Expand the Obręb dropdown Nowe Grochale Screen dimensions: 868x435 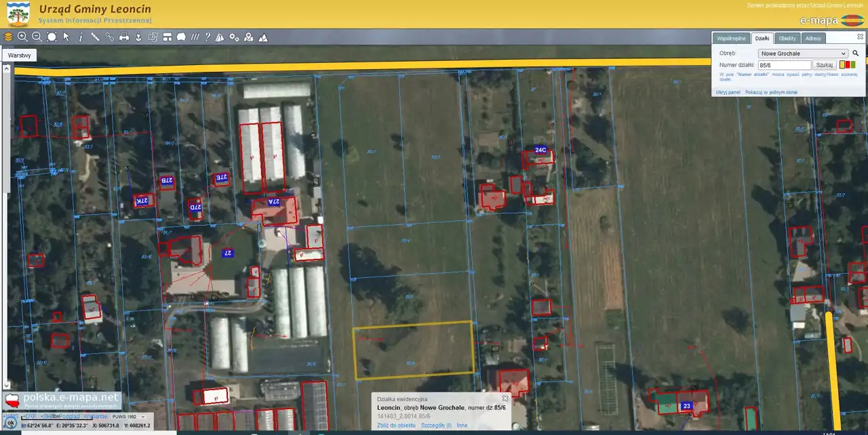pos(803,54)
